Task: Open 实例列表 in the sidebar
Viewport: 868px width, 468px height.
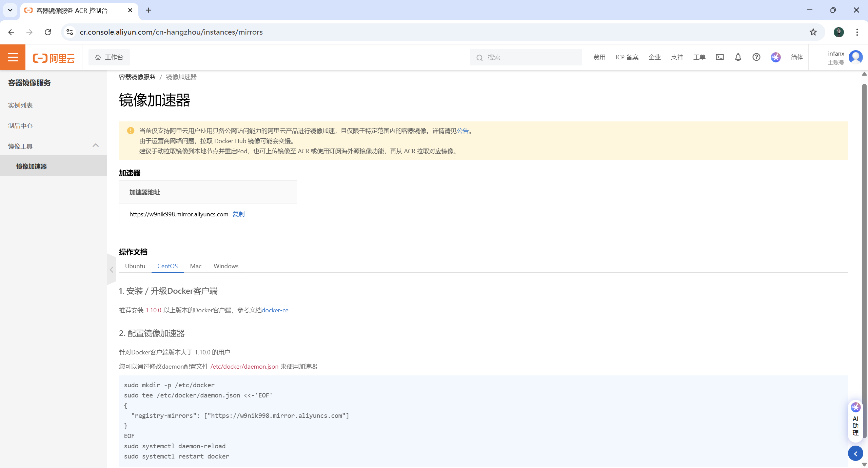Action: tap(20, 105)
